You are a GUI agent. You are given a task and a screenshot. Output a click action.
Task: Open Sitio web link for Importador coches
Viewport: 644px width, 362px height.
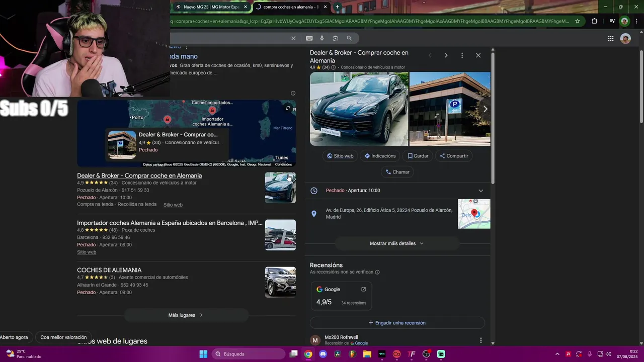pos(87,252)
